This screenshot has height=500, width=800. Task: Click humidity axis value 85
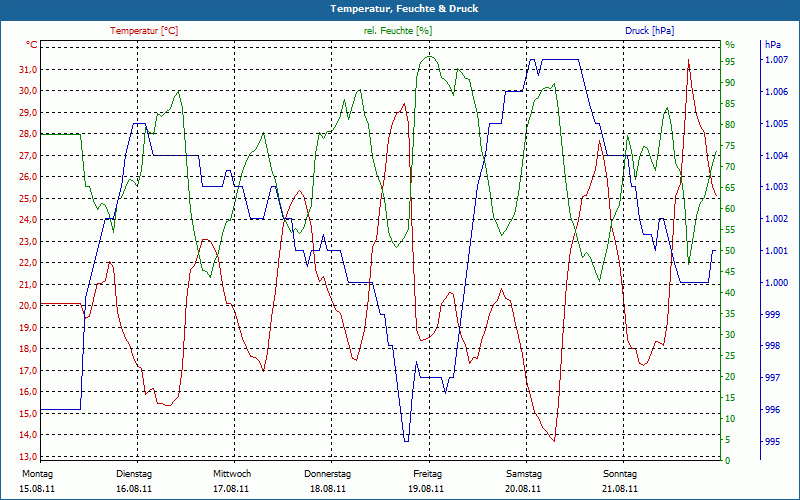pos(730,104)
